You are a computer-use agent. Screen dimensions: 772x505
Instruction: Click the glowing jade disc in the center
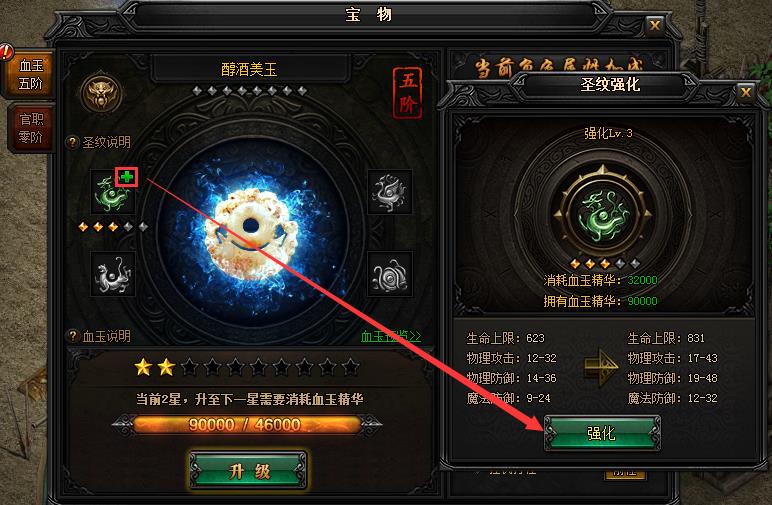pos(251,234)
